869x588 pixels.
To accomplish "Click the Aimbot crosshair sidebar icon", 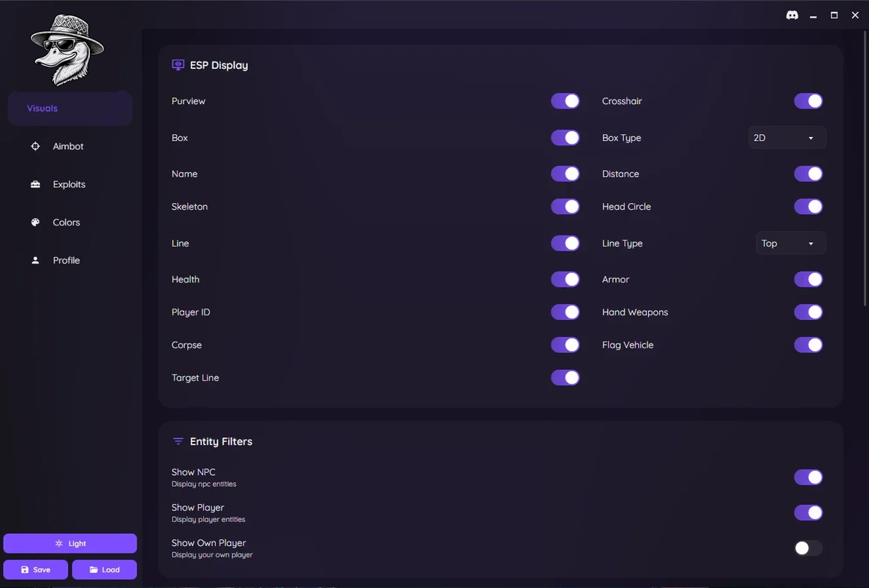I will (35, 146).
